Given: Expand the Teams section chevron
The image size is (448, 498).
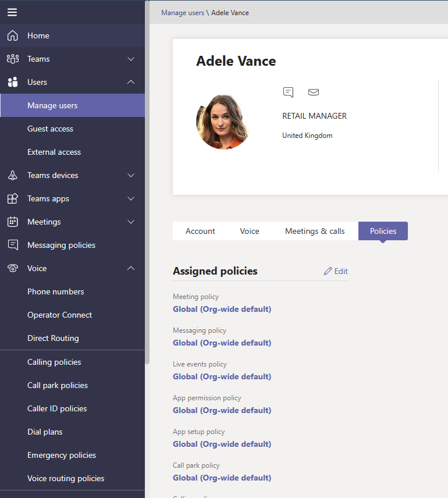Looking at the screenshot, I should pyautogui.click(x=131, y=59).
